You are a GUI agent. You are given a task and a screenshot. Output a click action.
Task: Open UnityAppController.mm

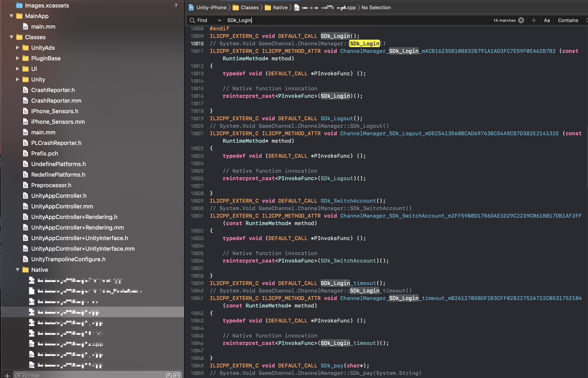click(62, 206)
